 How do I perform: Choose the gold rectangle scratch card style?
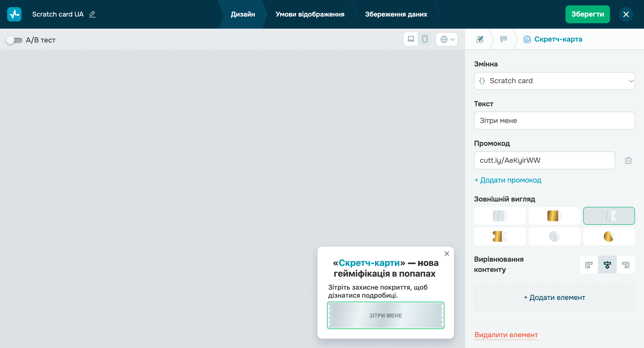click(x=554, y=216)
